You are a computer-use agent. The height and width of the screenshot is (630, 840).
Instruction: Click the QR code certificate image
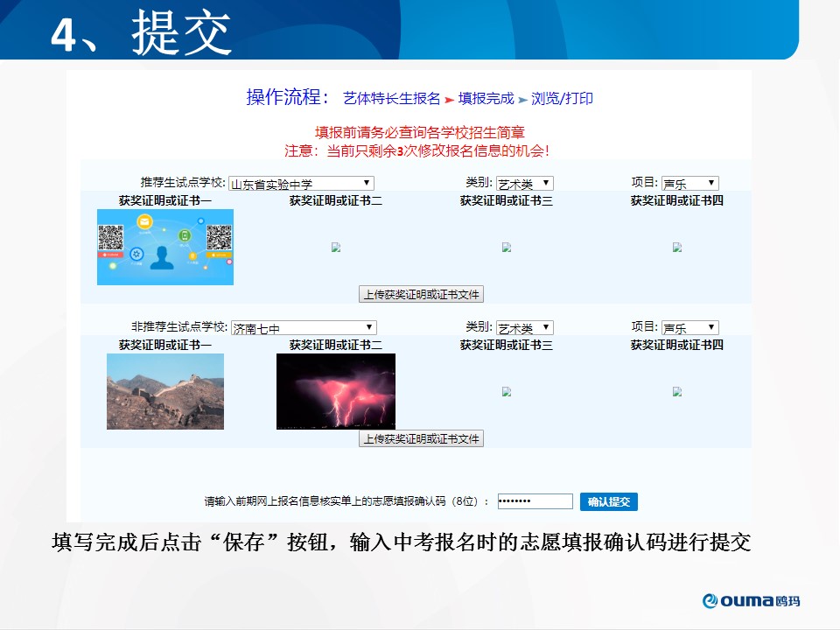click(x=165, y=248)
